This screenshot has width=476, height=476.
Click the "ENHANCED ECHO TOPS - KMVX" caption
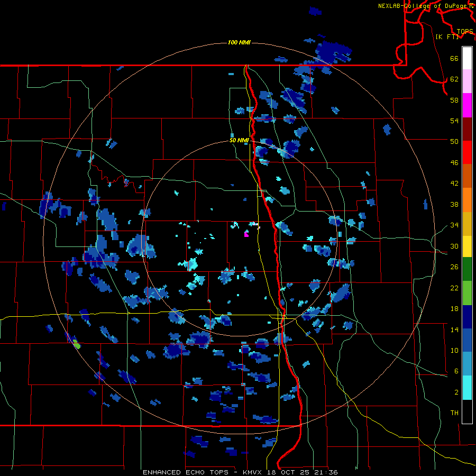coord(203,472)
